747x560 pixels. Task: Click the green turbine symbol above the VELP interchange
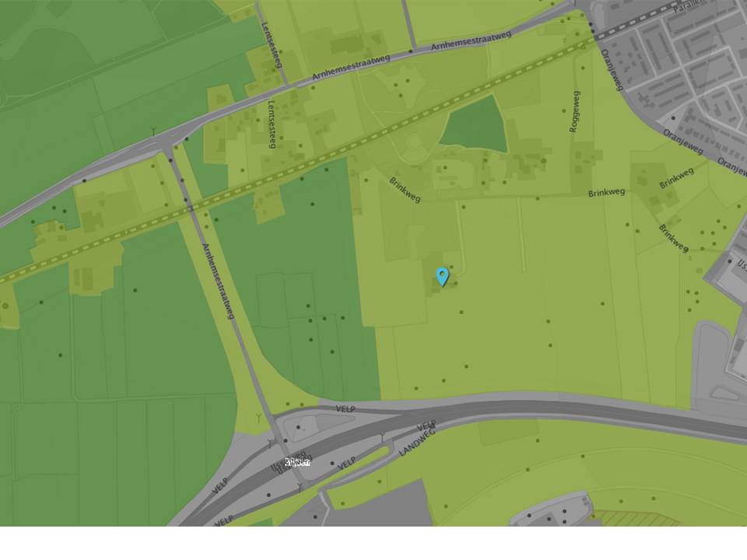tap(258, 418)
